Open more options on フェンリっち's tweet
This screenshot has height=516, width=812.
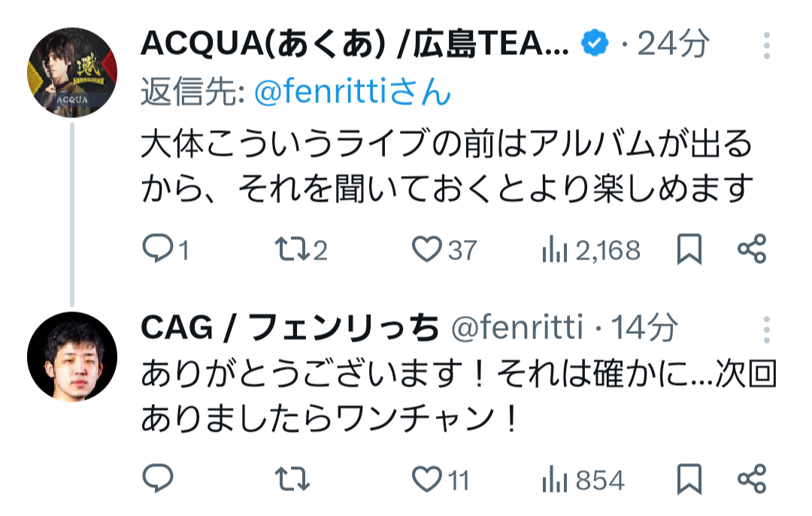tap(766, 329)
